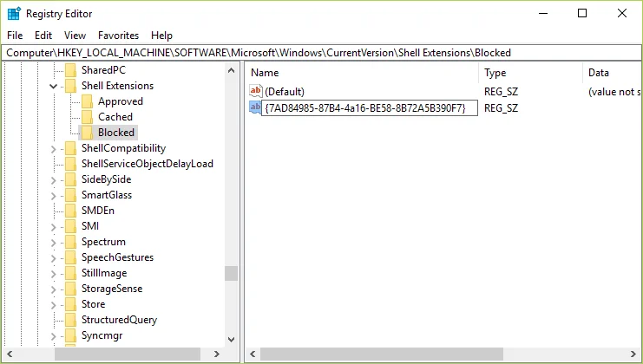
Task: Expand the StillImage key
Action: [53, 274]
